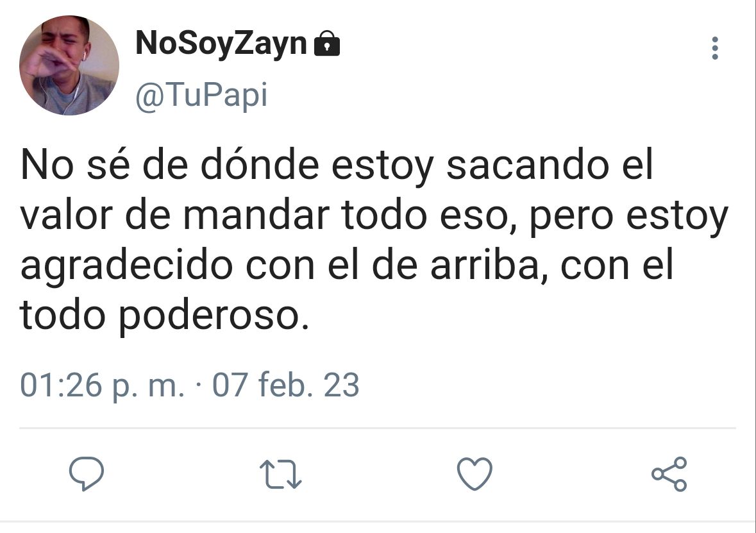This screenshot has width=756, height=533.
Task: Click the 01:26 p. m. timestamp
Action: tap(103, 385)
